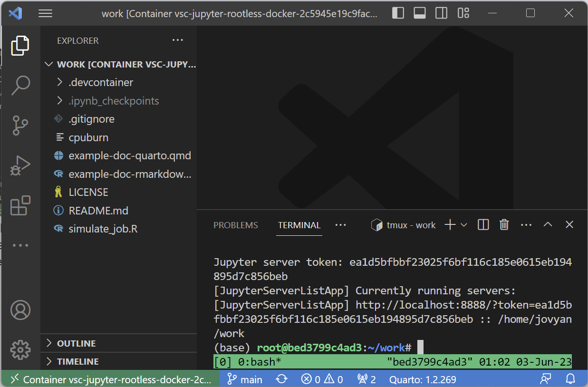Viewport: 588px width, 387px height.
Task: Open remote container indicator in status bar
Action: click(x=110, y=379)
